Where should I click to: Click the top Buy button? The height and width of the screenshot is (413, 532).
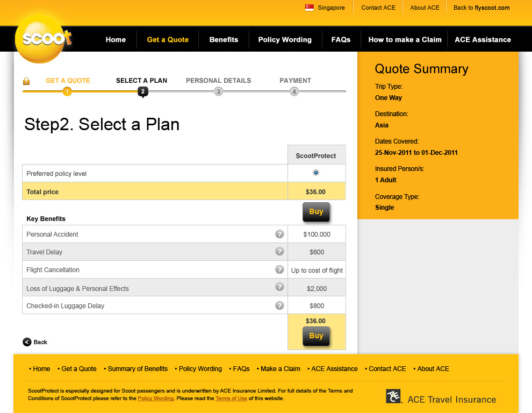(316, 212)
